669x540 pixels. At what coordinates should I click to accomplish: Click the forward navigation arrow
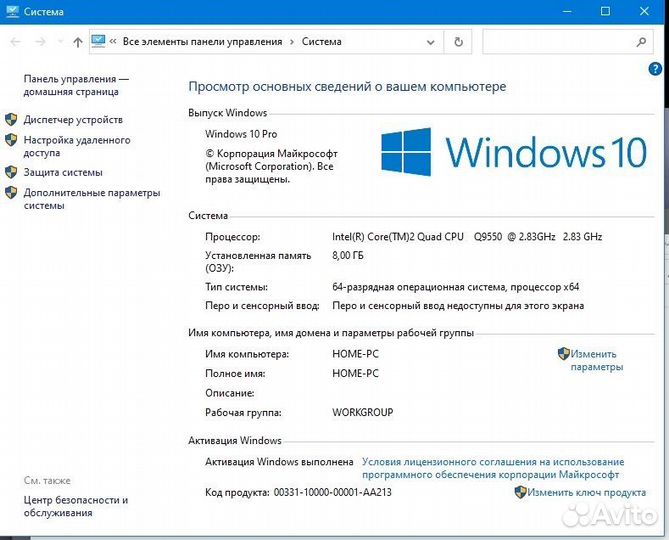coord(41,42)
